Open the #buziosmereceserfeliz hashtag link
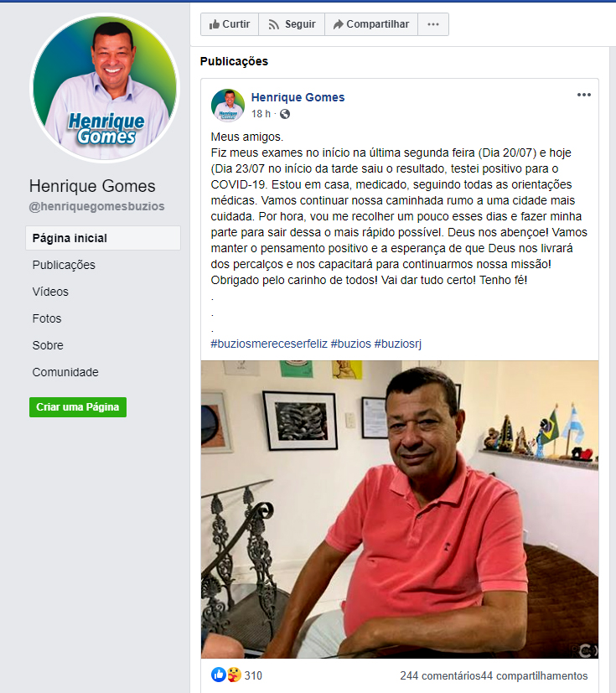This screenshot has height=693, width=616. tap(269, 344)
